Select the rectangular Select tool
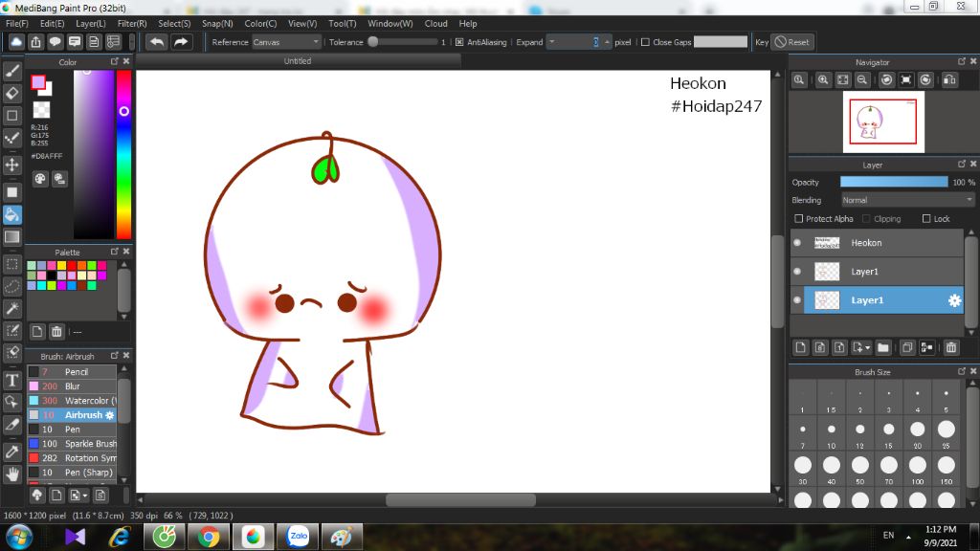This screenshot has width=980, height=551. (x=11, y=264)
